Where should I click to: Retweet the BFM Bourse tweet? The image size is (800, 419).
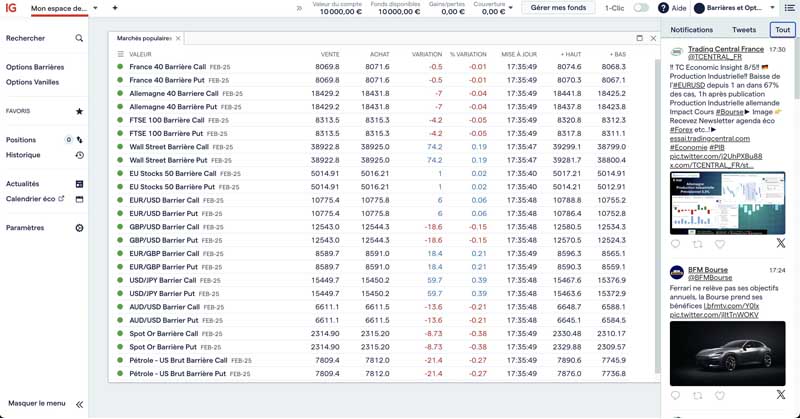pyautogui.click(x=697, y=395)
